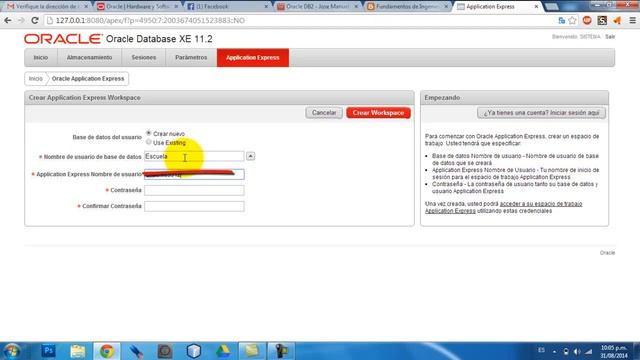The height and width of the screenshot is (360, 640).
Task: Click the Salir link at top right
Action: click(610, 37)
